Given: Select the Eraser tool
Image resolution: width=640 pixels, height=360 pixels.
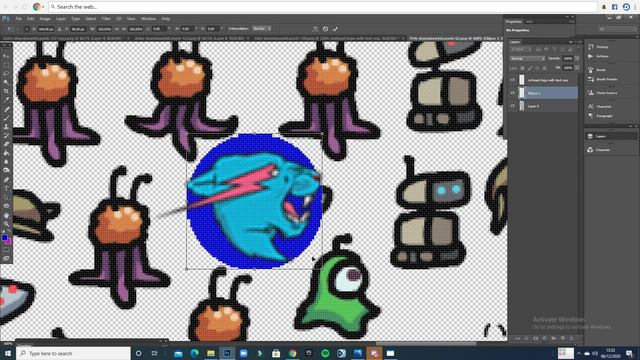Looking at the screenshot, I should (x=6, y=144).
